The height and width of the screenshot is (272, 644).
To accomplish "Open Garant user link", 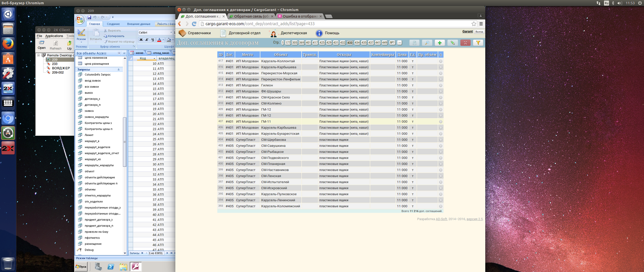I will pos(467,32).
